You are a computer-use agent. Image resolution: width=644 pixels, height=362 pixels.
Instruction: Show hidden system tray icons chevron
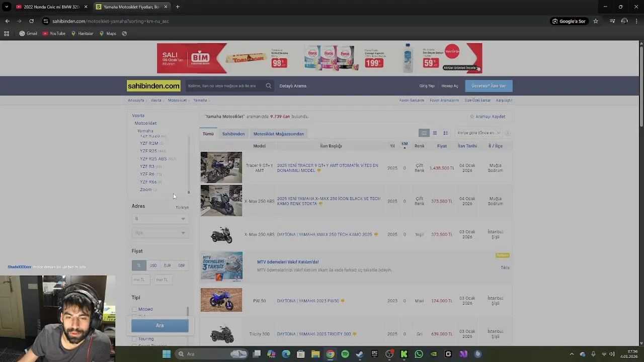pos(572,354)
